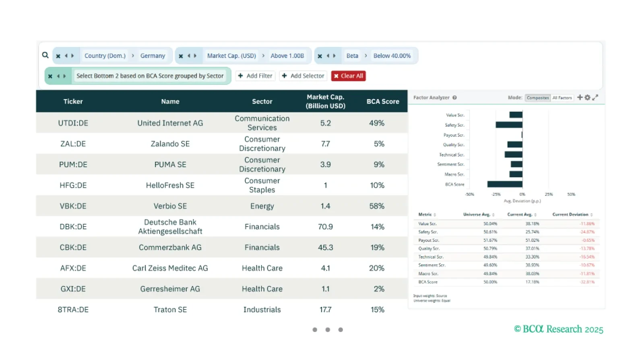Click the Add Selector button
Screen dimensions: 644x354
coord(303,76)
